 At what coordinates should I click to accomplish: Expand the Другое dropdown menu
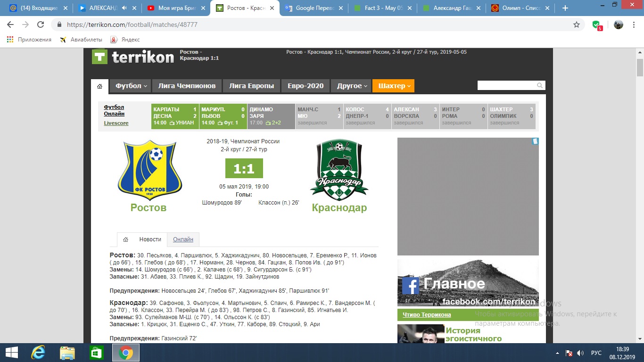point(352,86)
